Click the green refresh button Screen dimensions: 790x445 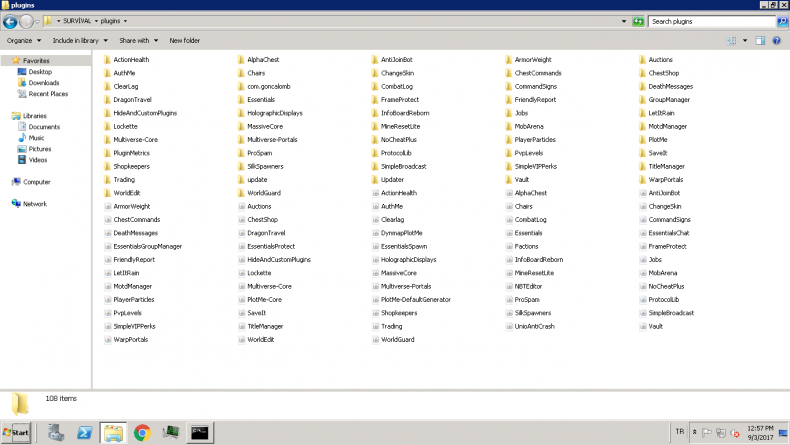(x=638, y=21)
